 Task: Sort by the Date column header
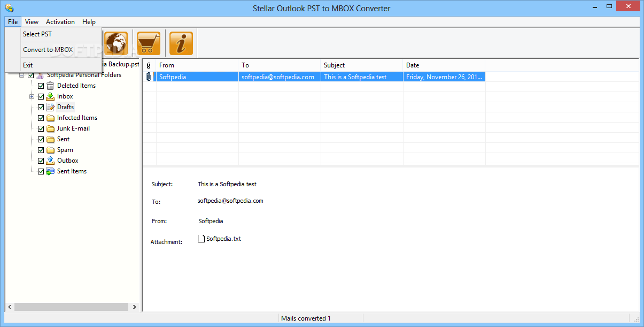point(444,65)
